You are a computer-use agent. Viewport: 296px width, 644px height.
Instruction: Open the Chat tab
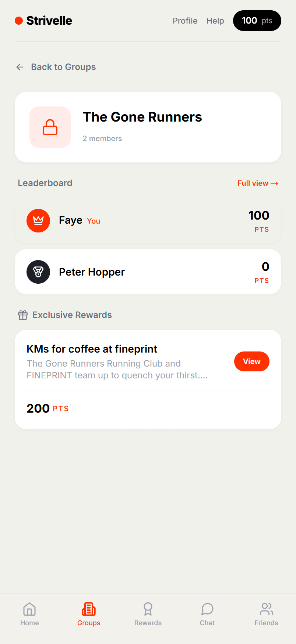click(207, 614)
